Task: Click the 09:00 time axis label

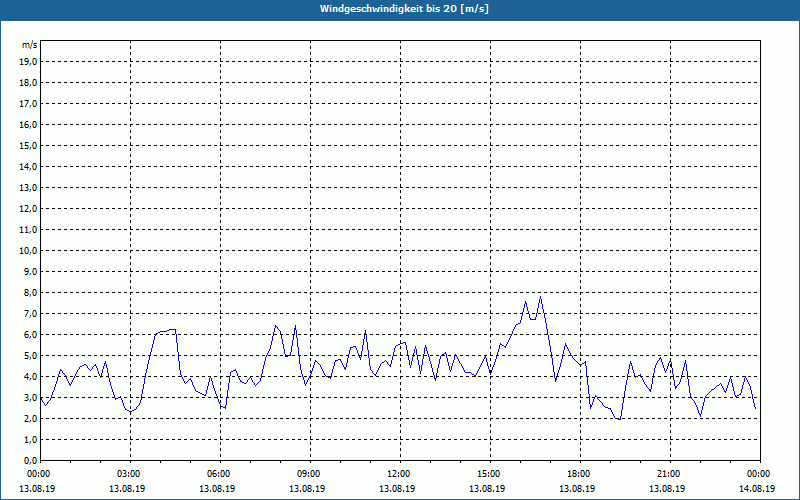Action: click(x=310, y=474)
